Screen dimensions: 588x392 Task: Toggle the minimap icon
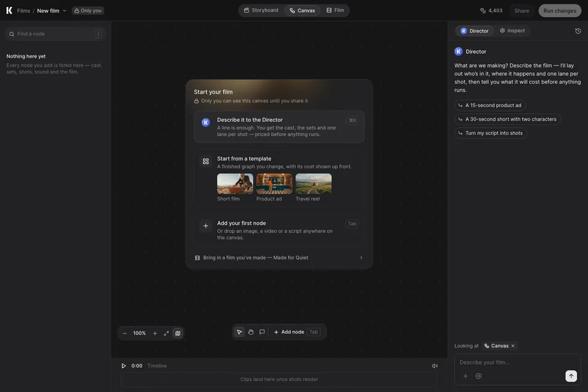coord(178,333)
